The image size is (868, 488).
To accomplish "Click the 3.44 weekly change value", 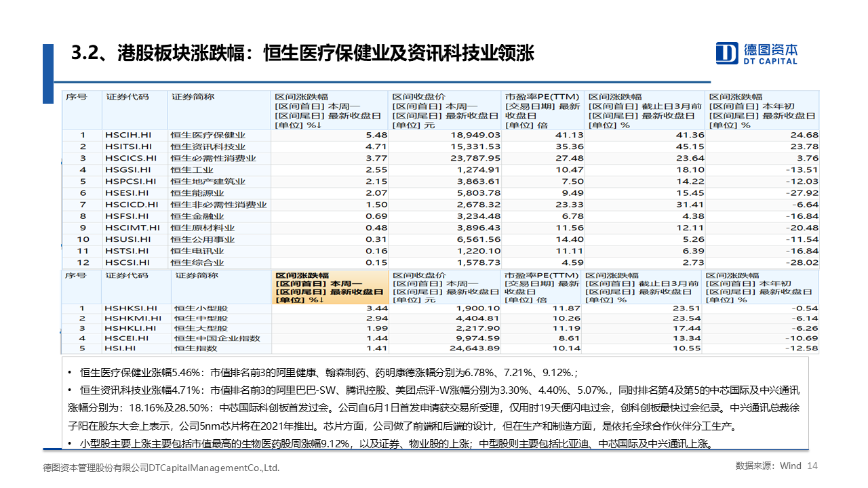I will [x=377, y=308].
